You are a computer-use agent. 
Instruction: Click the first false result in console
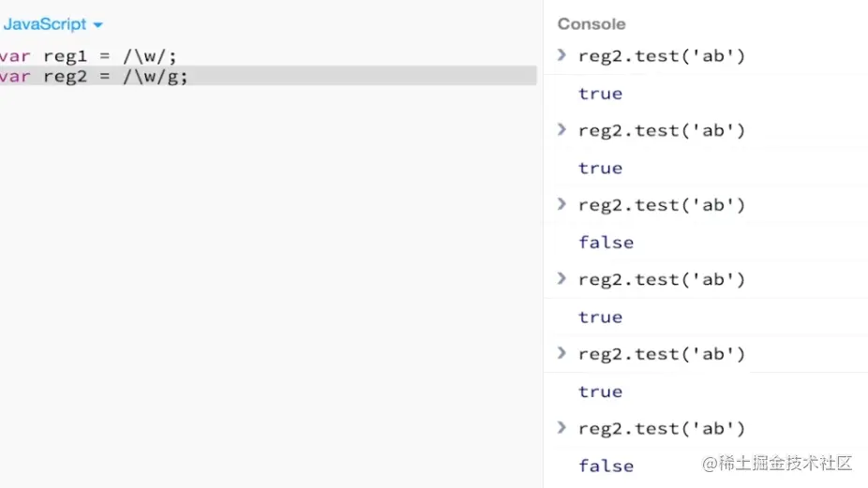pos(606,243)
